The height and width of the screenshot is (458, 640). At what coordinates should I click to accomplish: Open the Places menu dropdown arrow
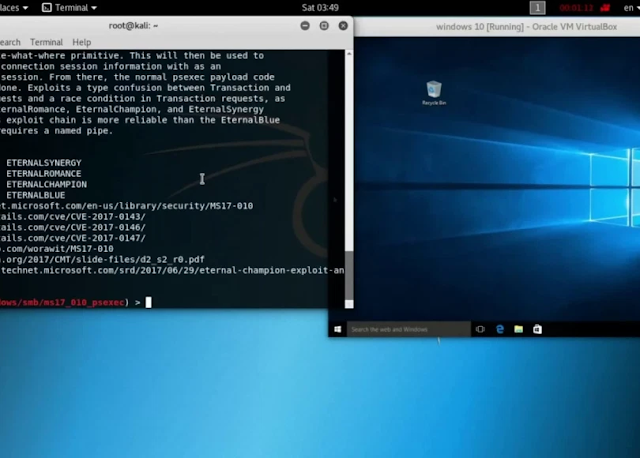pos(25,8)
